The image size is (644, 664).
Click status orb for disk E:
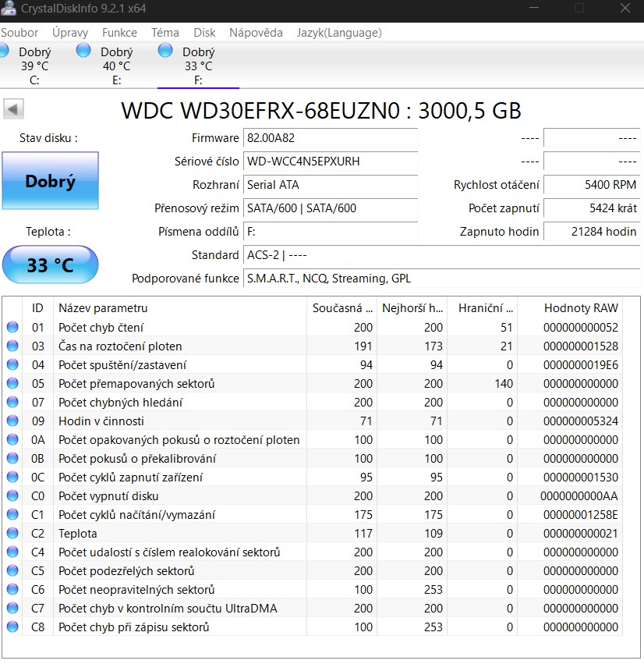[x=83, y=51]
